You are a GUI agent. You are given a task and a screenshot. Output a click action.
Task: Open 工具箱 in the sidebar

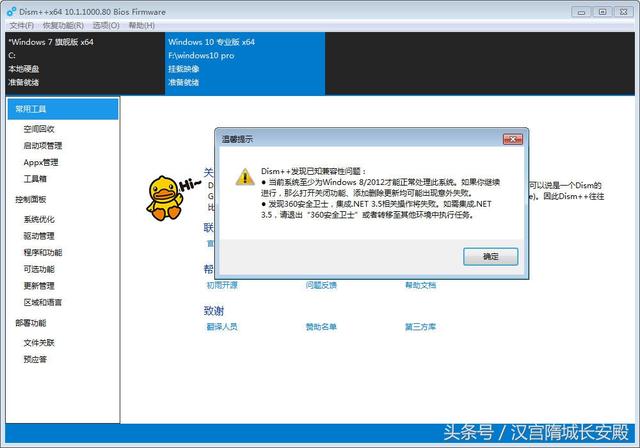click(35, 179)
